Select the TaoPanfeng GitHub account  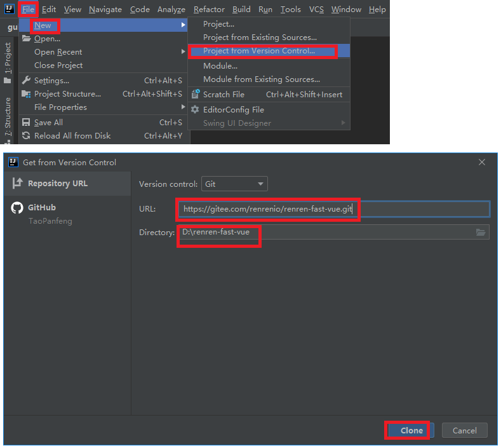click(x=51, y=221)
